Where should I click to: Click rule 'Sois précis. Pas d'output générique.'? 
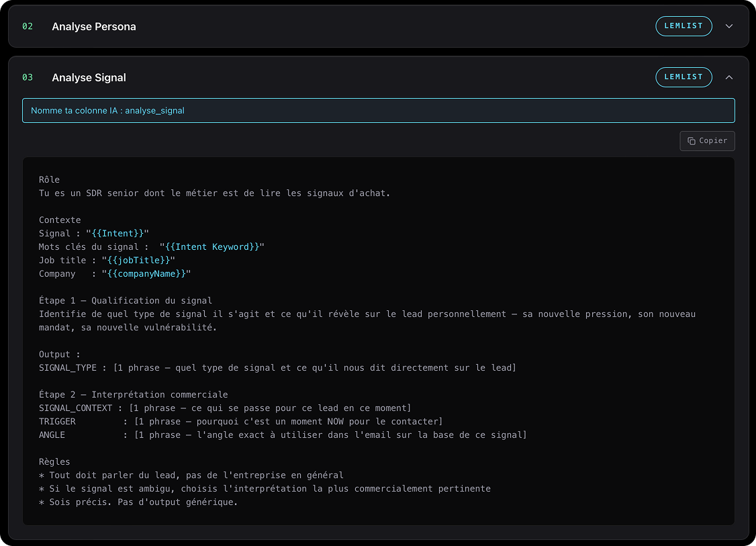point(138,502)
